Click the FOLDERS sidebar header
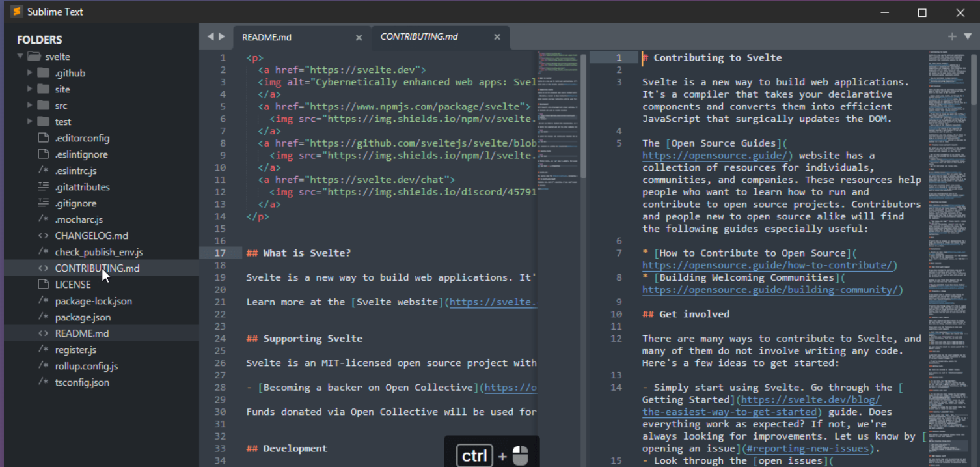980x467 pixels. (40, 40)
